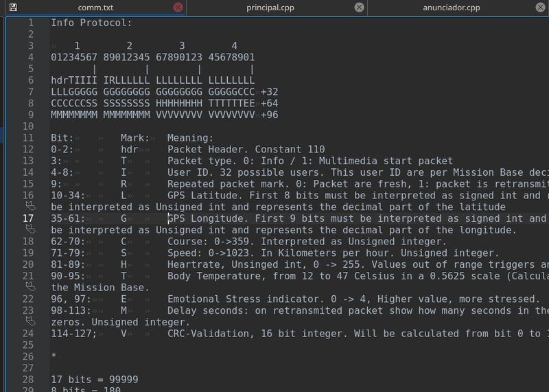Click 'Speed: 0->1023' line
Image resolution: width=549 pixels, height=392 pixels.
coord(333,253)
